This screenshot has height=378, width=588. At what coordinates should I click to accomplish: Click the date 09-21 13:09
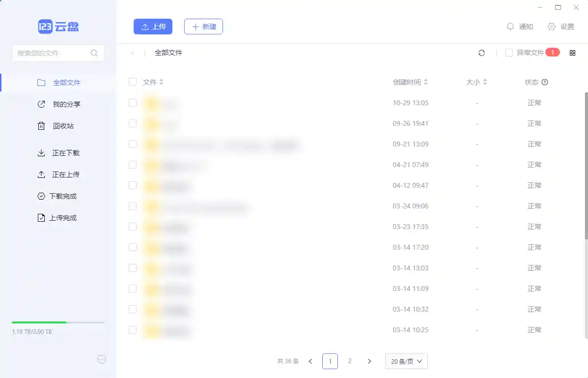pyautogui.click(x=411, y=144)
